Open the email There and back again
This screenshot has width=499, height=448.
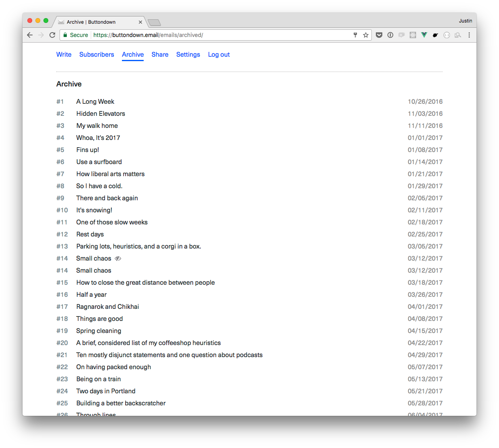click(x=107, y=198)
